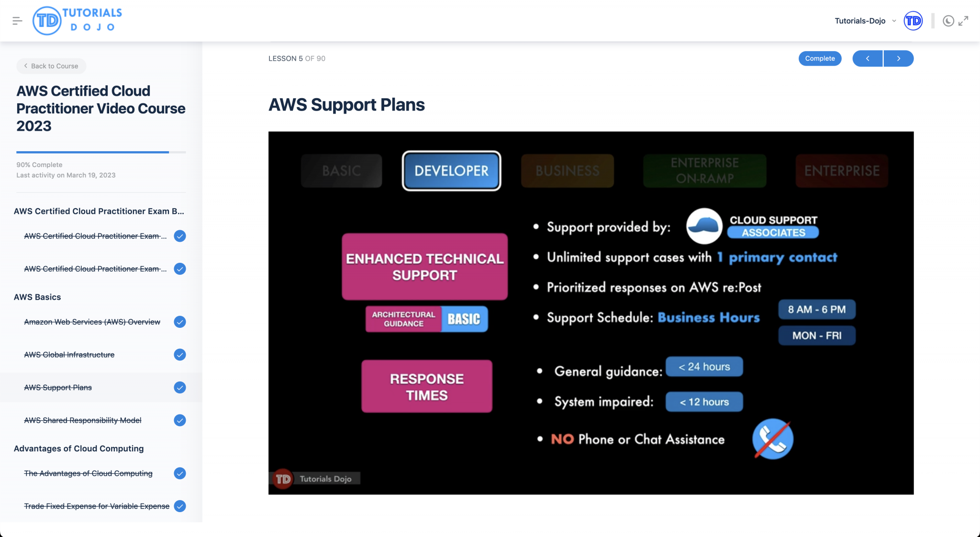Select the AWS Support Plans lesson

[58, 388]
